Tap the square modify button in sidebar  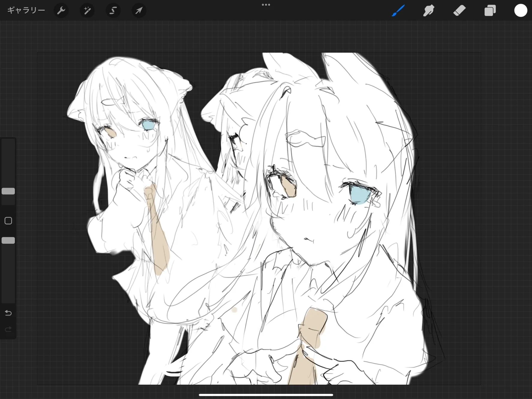pos(8,221)
